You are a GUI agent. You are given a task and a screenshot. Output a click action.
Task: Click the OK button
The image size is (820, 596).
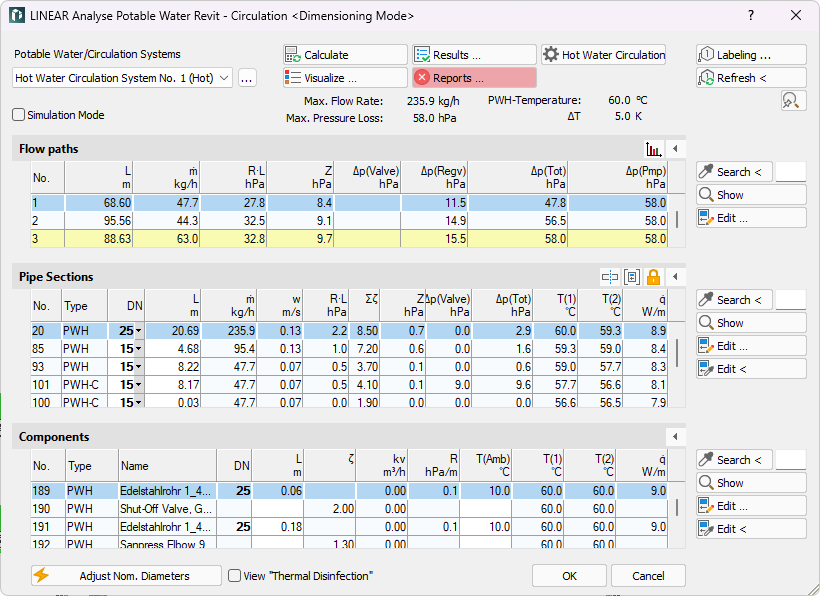570,576
